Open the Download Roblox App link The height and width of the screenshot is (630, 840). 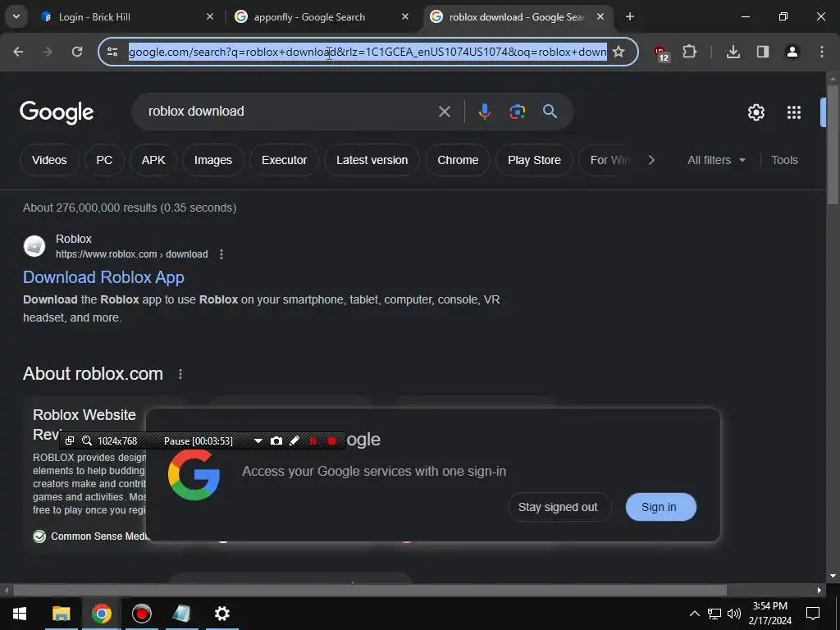pos(103,277)
